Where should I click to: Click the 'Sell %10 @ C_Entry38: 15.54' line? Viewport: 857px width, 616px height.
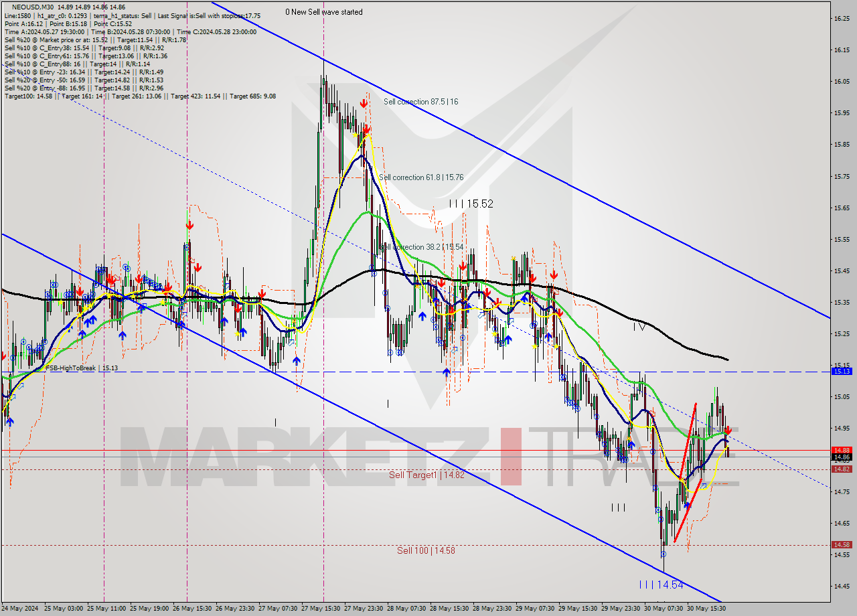(84, 48)
